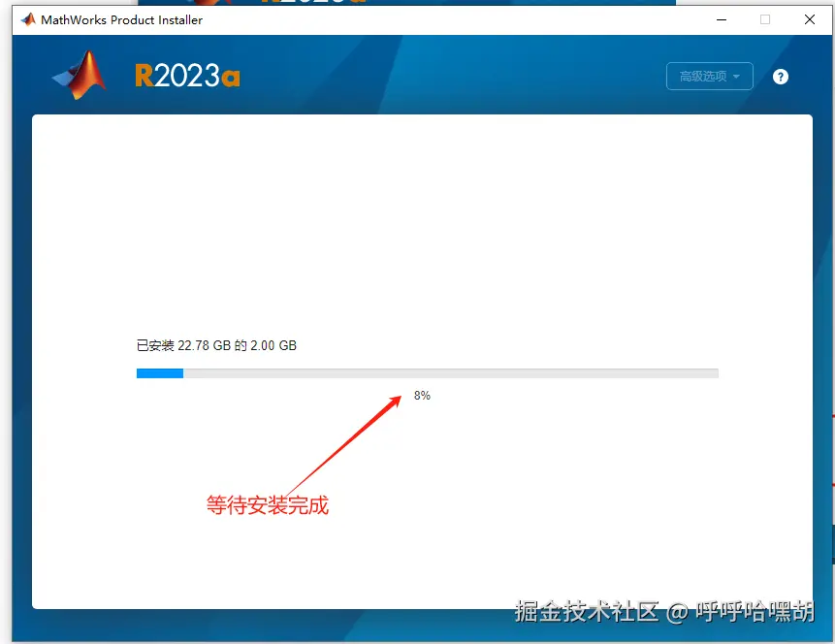Screen dimensions: 835x644
Task: Click the MATLAB logo in header
Action: click(80, 75)
